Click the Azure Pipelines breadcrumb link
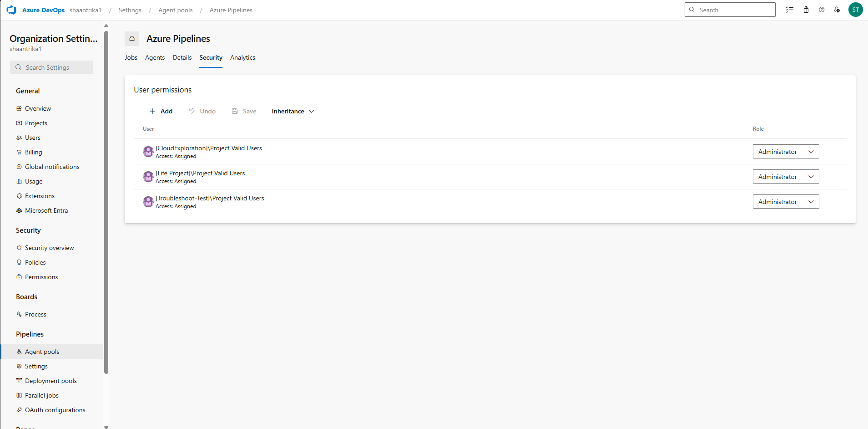This screenshot has height=429, width=868. pyautogui.click(x=231, y=10)
